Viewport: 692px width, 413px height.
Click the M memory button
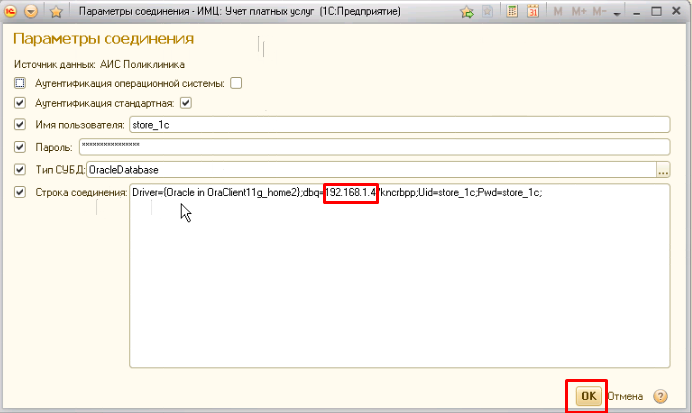tap(557, 12)
